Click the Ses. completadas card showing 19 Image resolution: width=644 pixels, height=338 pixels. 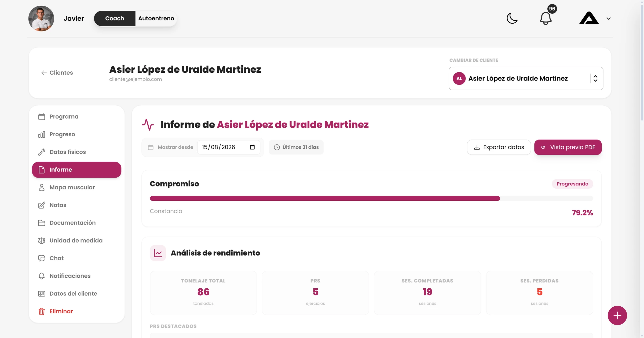[427, 293]
